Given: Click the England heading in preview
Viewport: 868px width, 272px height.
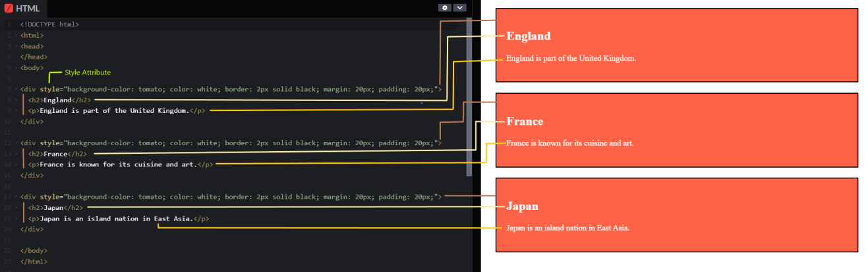Looking at the screenshot, I should coord(529,36).
